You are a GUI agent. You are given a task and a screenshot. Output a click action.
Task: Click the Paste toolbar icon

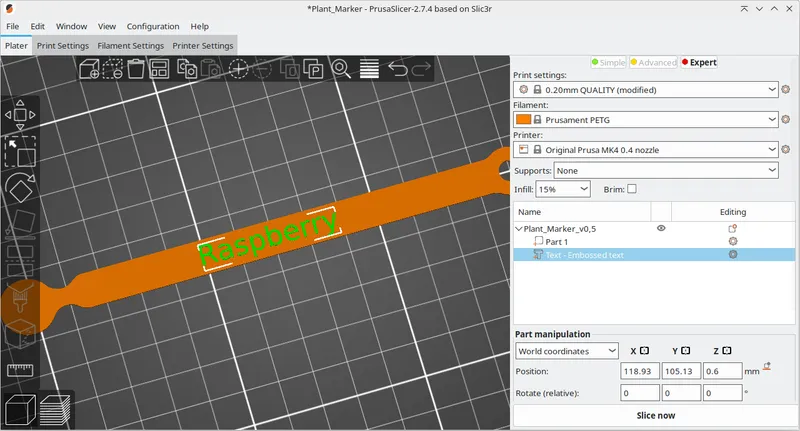point(210,68)
